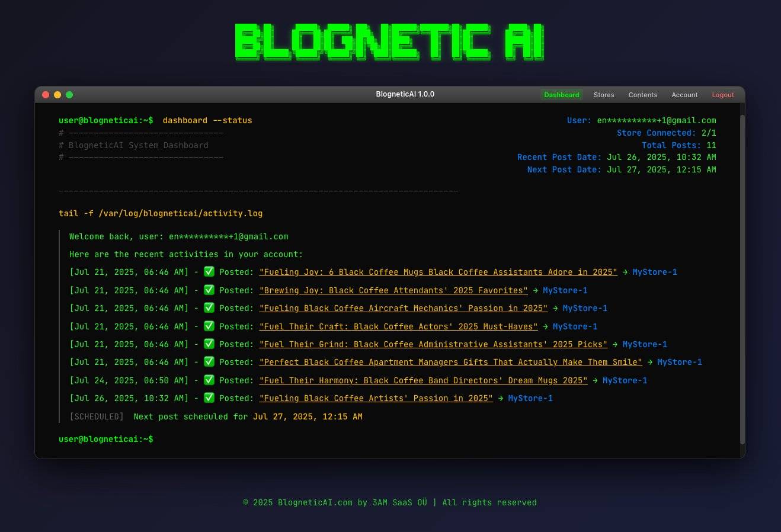Click the checkmark beside "Fueling Black Coffee Artists" post
The image size is (781, 532).
pos(209,398)
